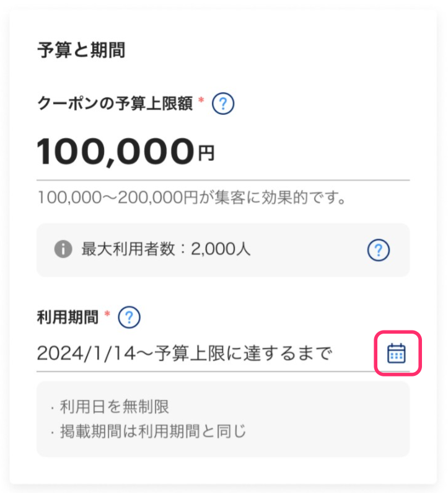Click the クーポンの予算上限額 label
The width and height of the screenshot is (448, 493).
(x=116, y=104)
